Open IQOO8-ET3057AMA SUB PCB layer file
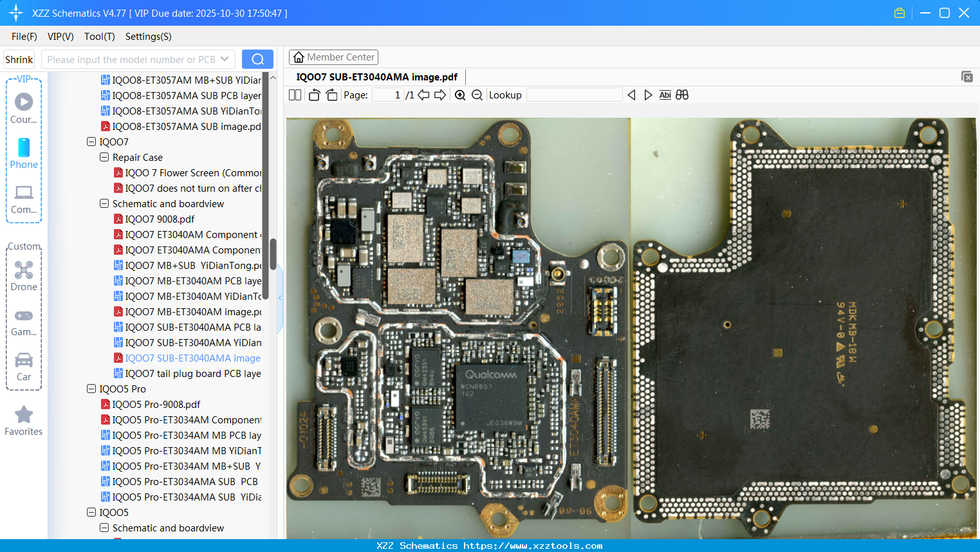Viewport: 980px width, 552px height. click(x=187, y=95)
